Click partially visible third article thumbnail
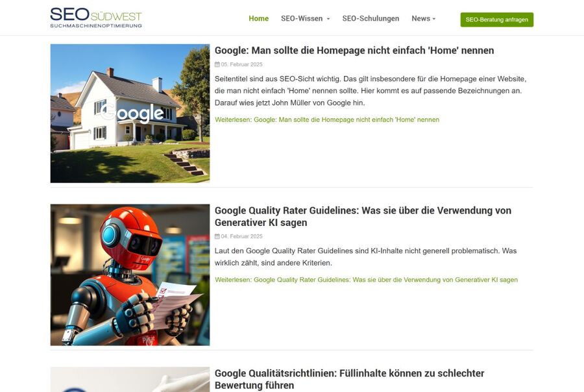The image size is (584, 392). point(130,379)
